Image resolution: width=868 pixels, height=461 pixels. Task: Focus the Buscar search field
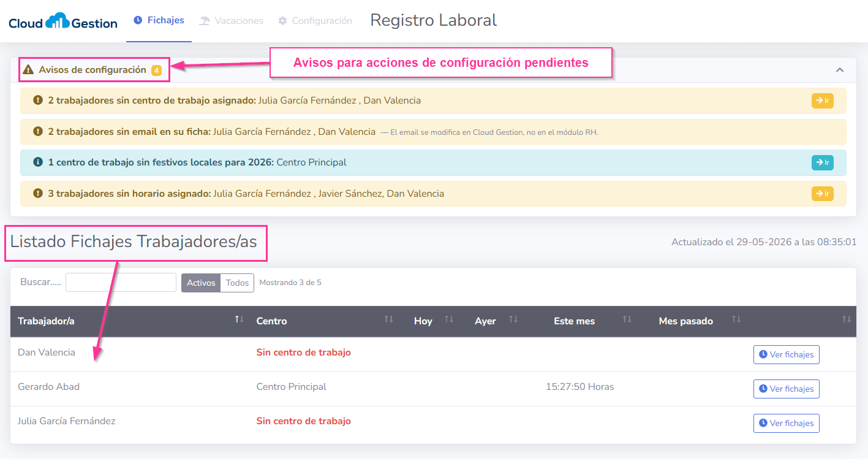click(x=121, y=283)
